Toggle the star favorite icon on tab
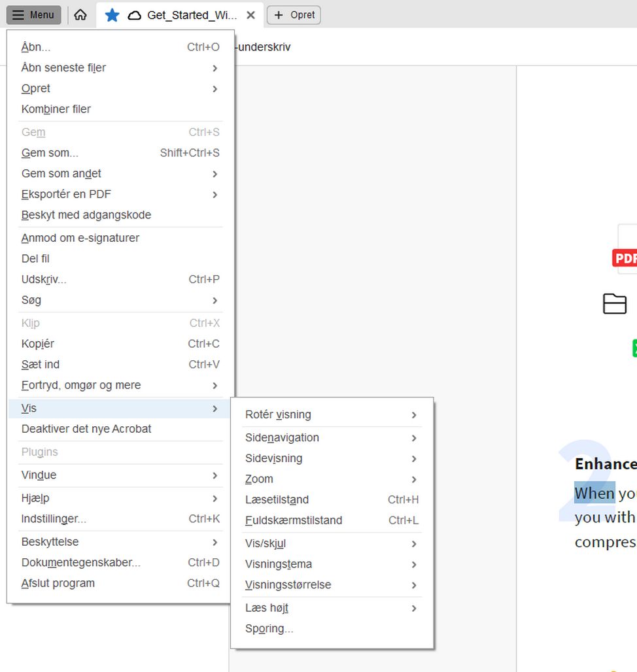 click(x=112, y=15)
